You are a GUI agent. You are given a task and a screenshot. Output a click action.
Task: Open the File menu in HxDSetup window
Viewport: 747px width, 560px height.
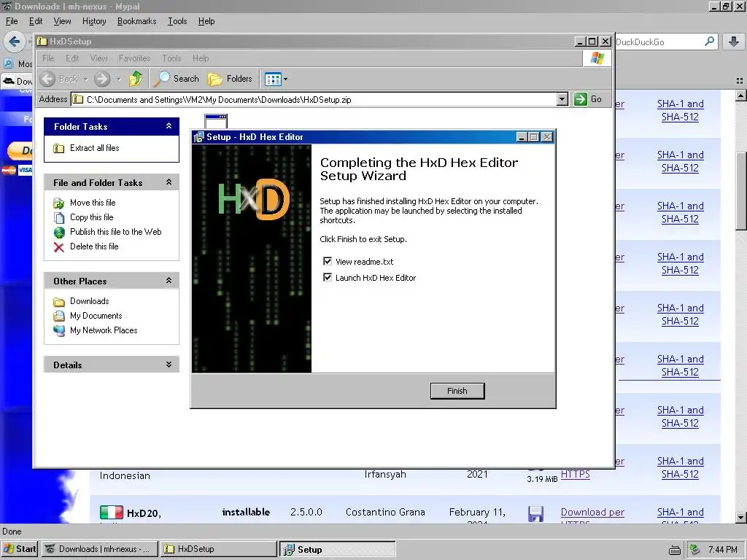48,58
